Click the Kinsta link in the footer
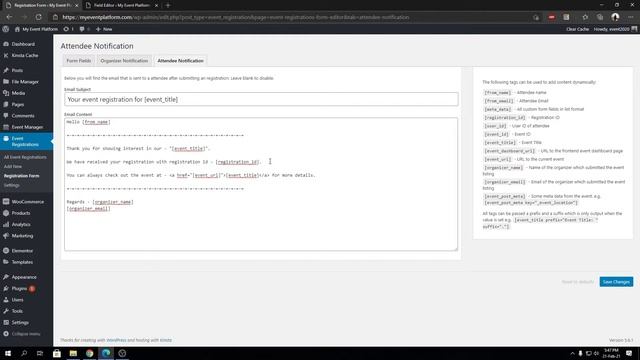Image resolution: width=640 pixels, height=360 pixels. click(166, 340)
